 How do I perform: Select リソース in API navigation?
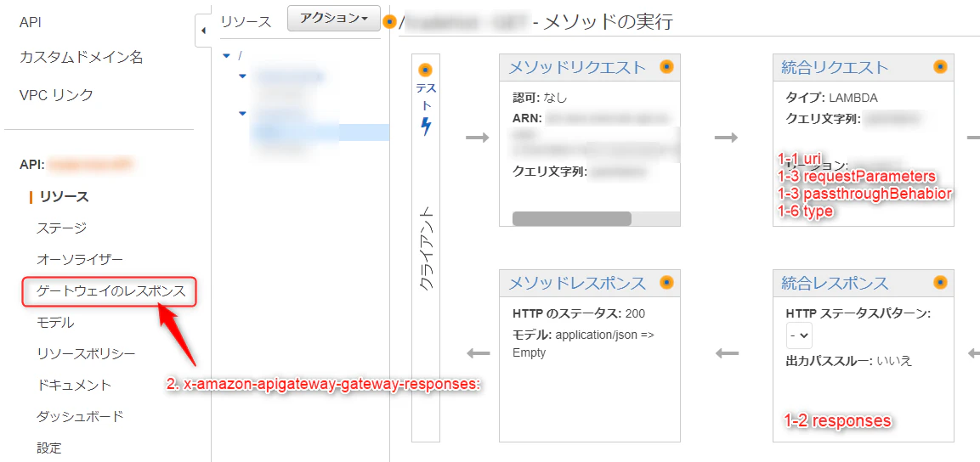[x=64, y=197]
